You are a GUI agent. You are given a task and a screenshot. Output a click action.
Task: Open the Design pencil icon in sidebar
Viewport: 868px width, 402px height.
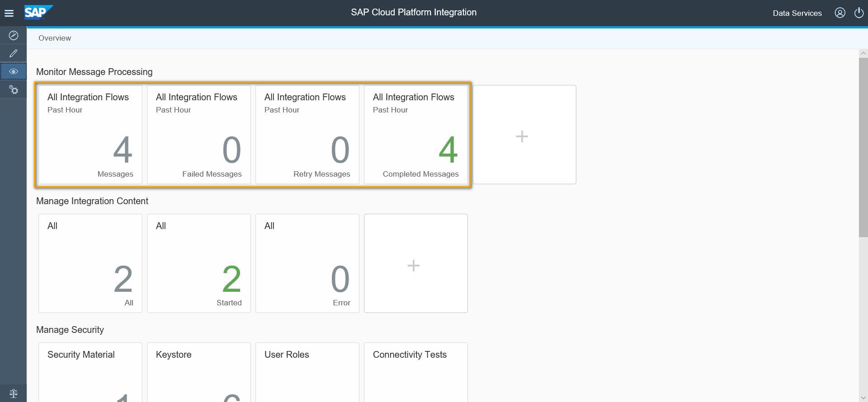coord(14,53)
